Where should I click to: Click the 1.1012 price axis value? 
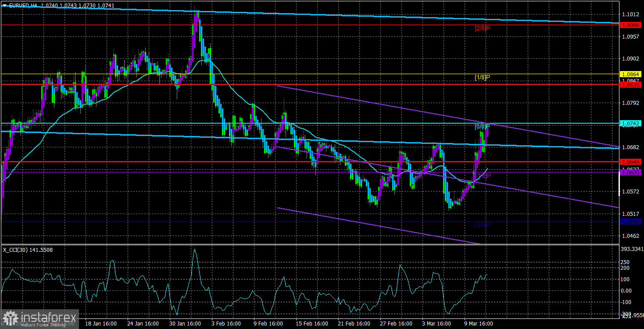pyautogui.click(x=630, y=14)
